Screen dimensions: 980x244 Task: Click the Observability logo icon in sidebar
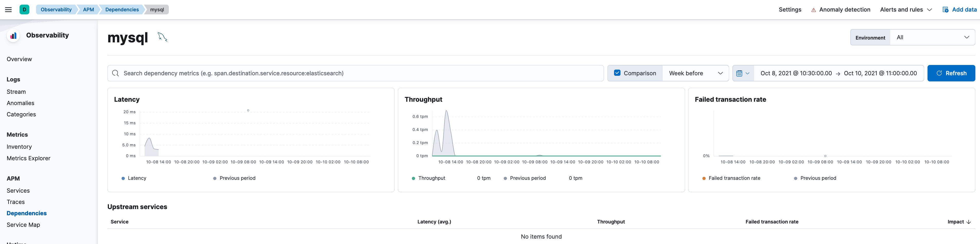pyautogui.click(x=13, y=36)
